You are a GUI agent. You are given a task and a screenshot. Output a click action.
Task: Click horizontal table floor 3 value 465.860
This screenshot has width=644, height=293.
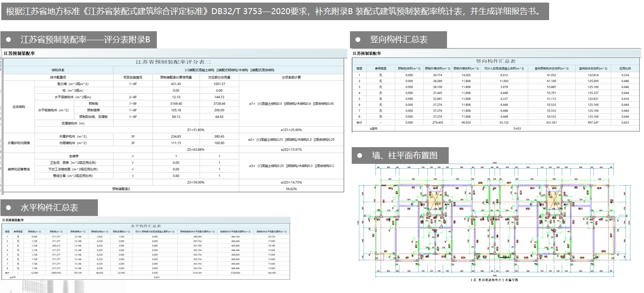pyautogui.click(x=235, y=246)
